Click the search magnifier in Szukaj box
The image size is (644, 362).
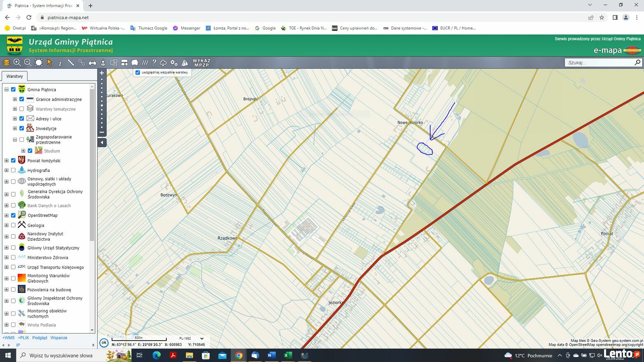tap(637, 63)
